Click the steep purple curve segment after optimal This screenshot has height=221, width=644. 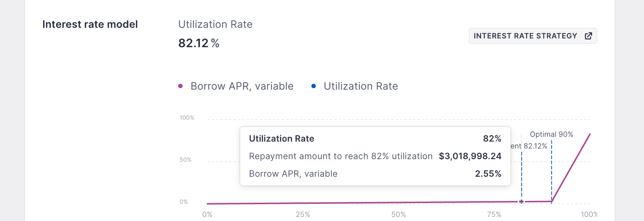pos(571,168)
